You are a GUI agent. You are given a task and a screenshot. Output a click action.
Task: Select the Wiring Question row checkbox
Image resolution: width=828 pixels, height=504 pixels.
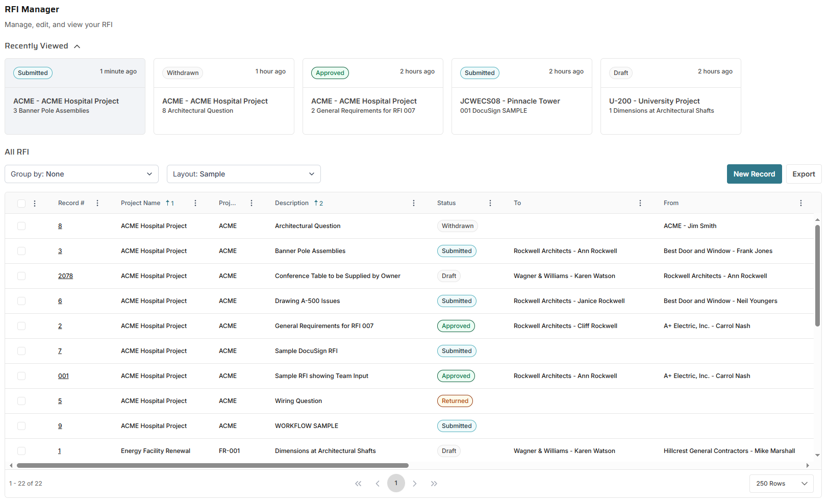21,401
